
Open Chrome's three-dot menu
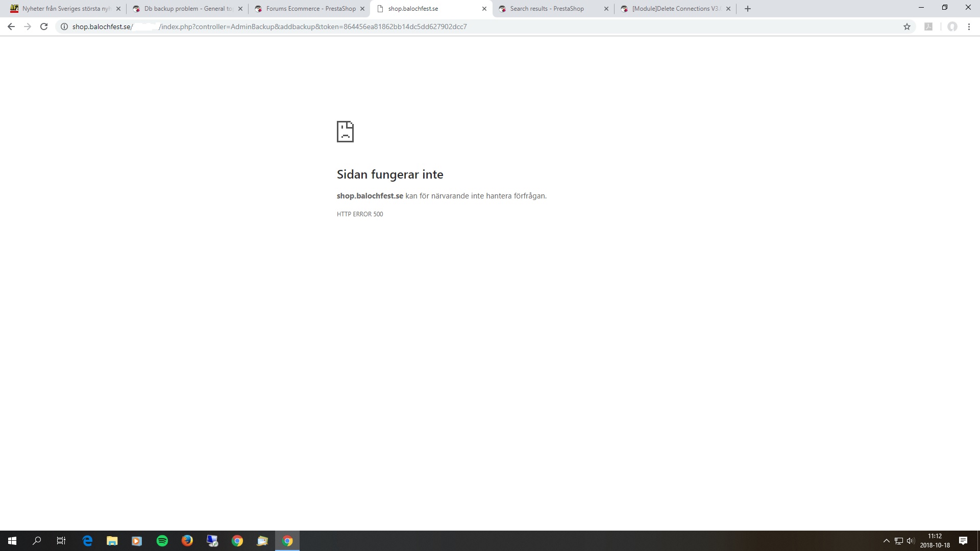click(x=969, y=27)
